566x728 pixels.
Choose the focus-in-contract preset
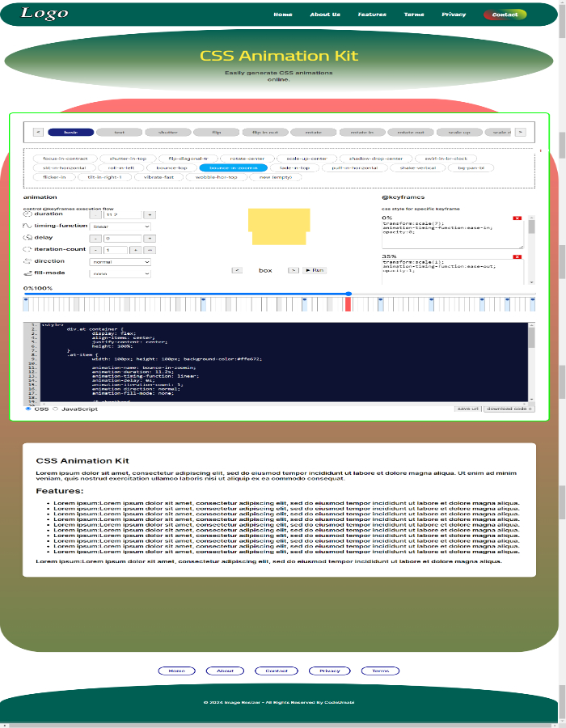coord(65,159)
